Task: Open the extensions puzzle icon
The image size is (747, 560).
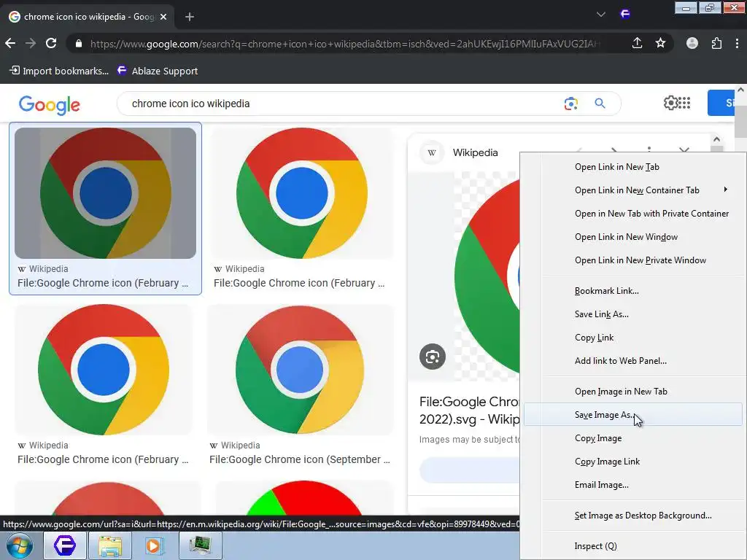Action: (x=716, y=43)
